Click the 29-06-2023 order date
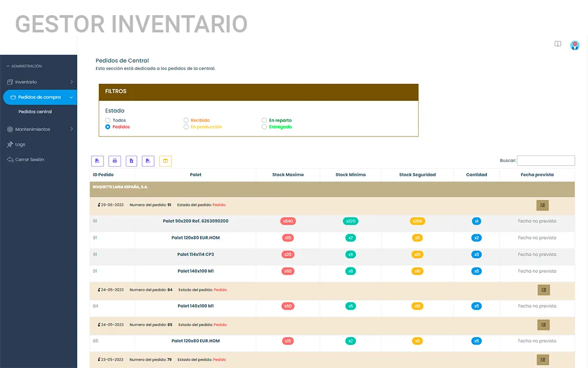The image size is (588, 368). [x=112, y=205]
